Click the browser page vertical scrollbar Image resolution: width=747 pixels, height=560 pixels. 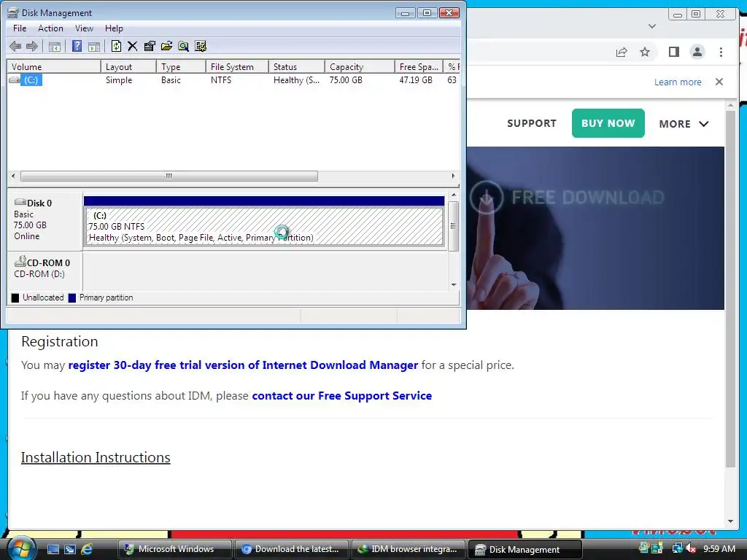730,289
